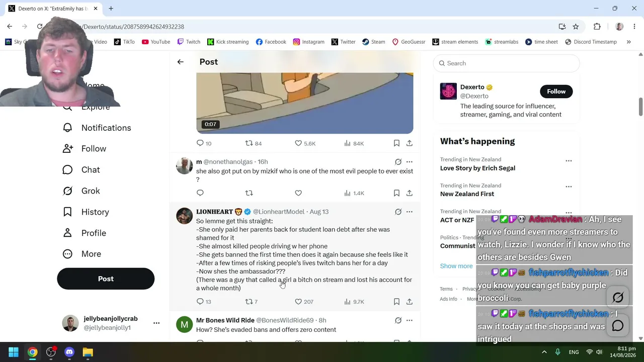
Task: Click the blue Post button
Action: pos(106,279)
